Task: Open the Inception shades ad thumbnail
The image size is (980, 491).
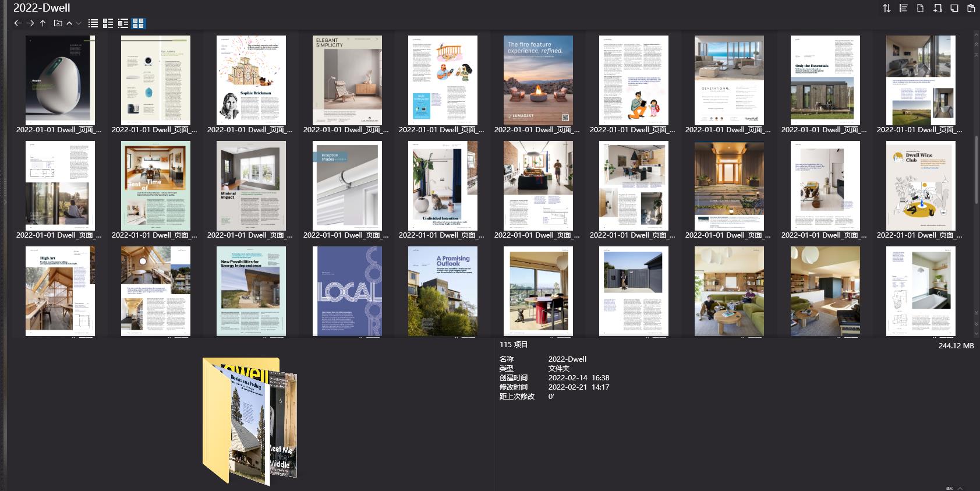Action: pos(347,185)
